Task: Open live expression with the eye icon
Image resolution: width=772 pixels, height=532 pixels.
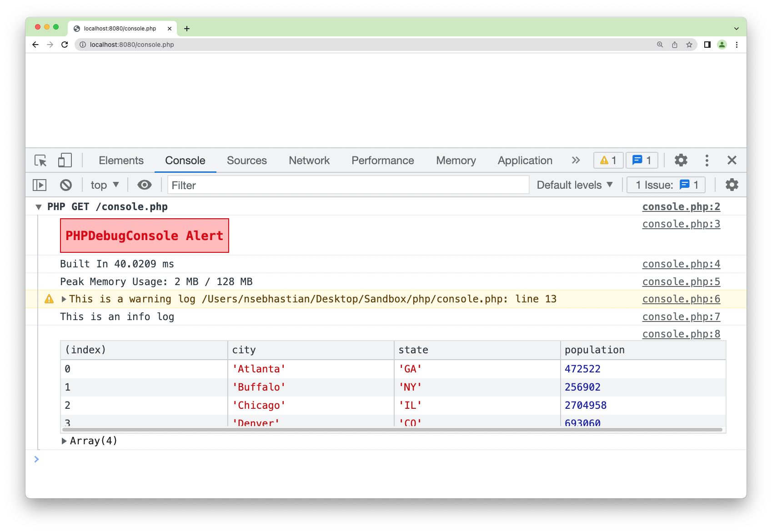Action: 145,185
